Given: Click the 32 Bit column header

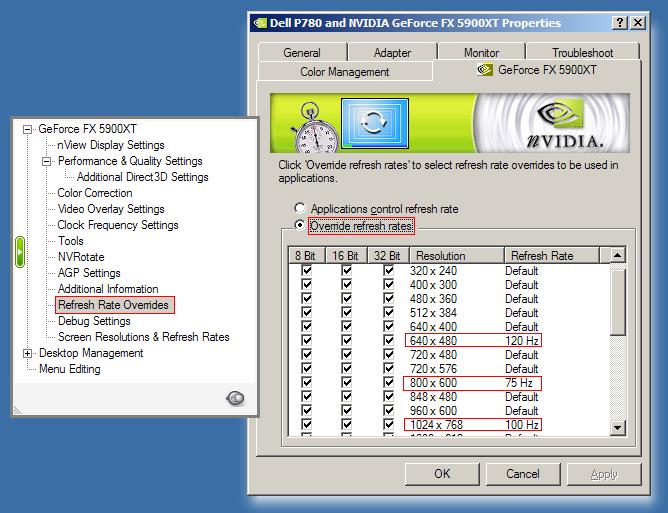Looking at the screenshot, I should [388, 256].
